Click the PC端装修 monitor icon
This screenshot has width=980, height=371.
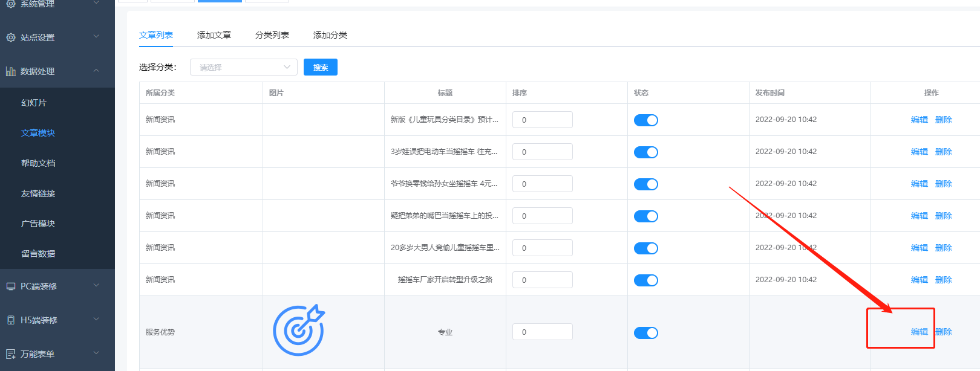click(11, 286)
